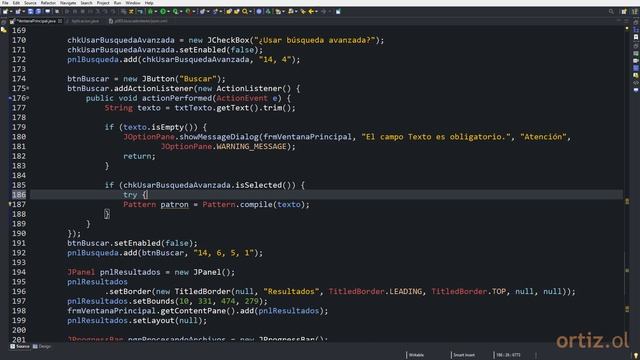Click the magnifier Search toolbar icon
Image resolution: width=640 pixels, height=360 pixels.
(x=245, y=11)
